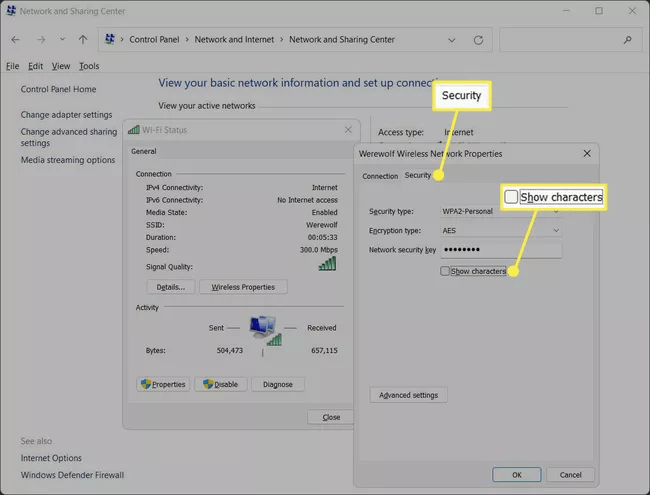The width and height of the screenshot is (650, 495).
Task: Open Control Panel breadcrumb
Action: [x=154, y=40]
